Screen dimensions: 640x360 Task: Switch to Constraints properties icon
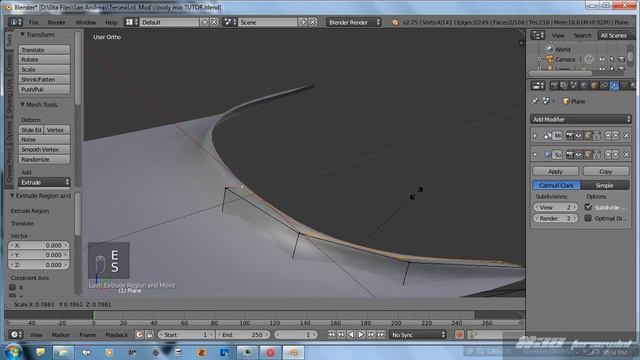604,85
